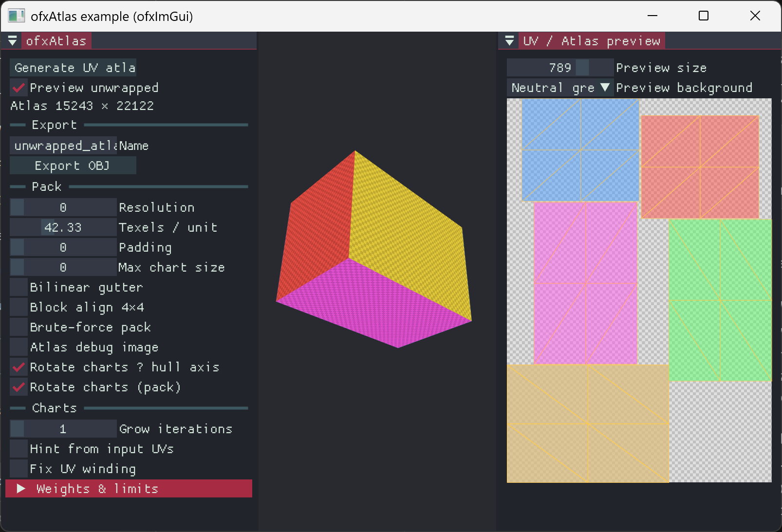The height and width of the screenshot is (532, 782).
Task: Enable the Bilinear gutter checkbox
Action: pos(19,287)
